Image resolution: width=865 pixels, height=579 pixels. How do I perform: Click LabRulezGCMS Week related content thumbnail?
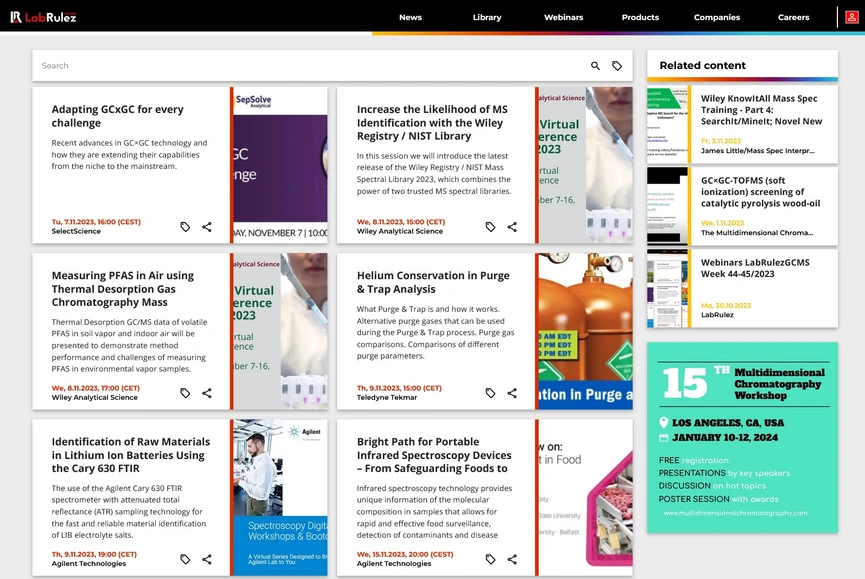pos(667,288)
